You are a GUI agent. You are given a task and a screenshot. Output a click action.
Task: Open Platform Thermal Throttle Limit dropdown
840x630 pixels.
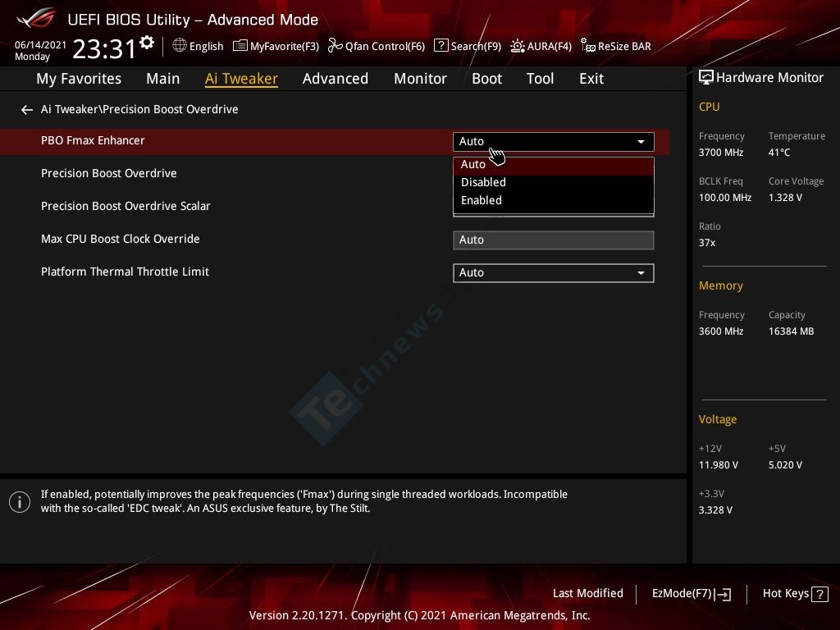click(554, 272)
